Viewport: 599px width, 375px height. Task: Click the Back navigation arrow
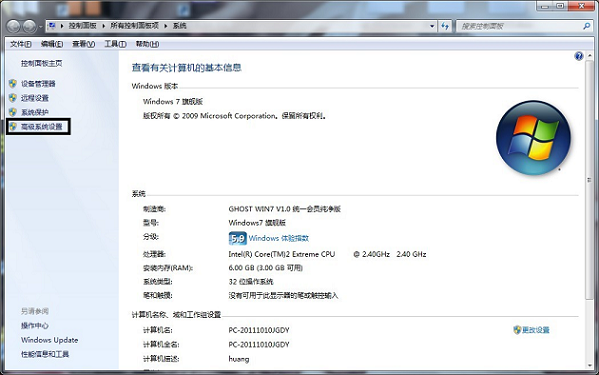point(13,26)
